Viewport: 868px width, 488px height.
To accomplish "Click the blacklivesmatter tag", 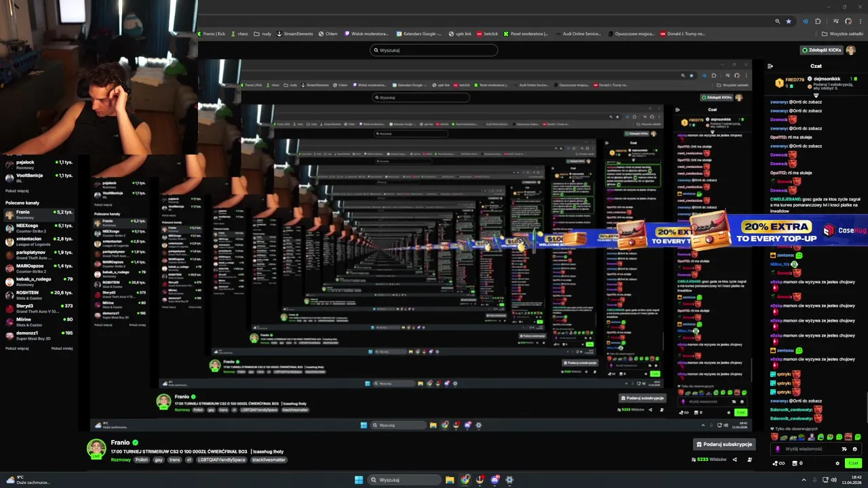I will 269,460.
